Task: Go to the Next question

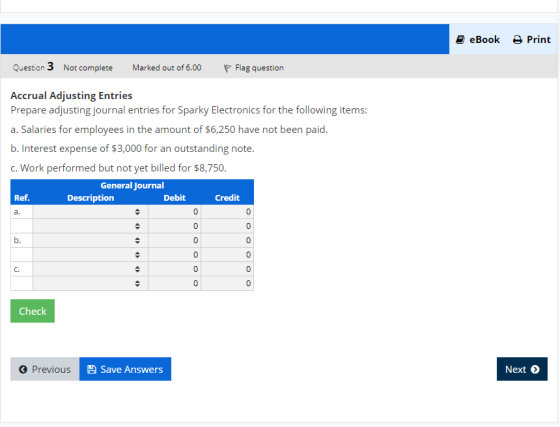Action: pos(522,369)
